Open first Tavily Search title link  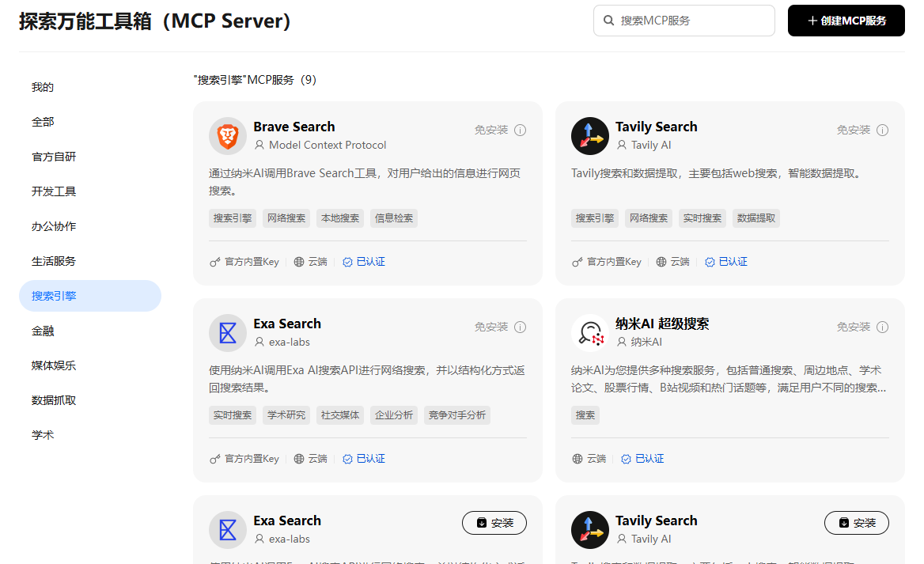coord(657,127)
